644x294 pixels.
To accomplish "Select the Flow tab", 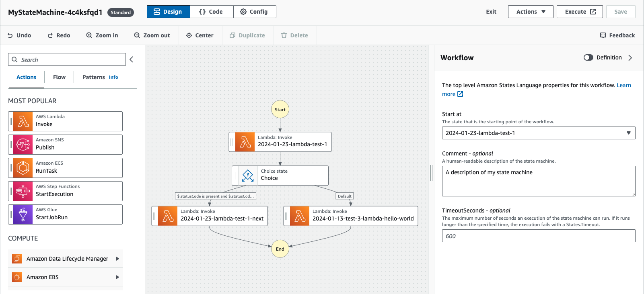I will point(59,77).
